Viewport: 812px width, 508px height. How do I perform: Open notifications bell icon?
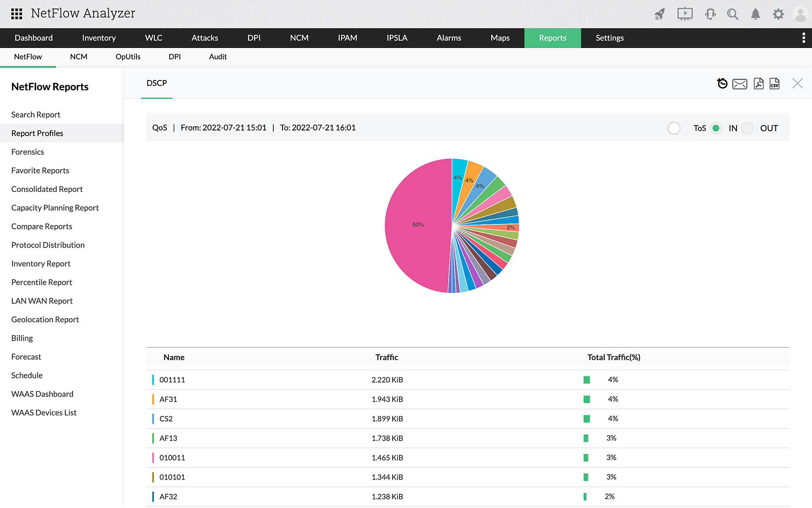pyautogui.click(x=755, y=14)
